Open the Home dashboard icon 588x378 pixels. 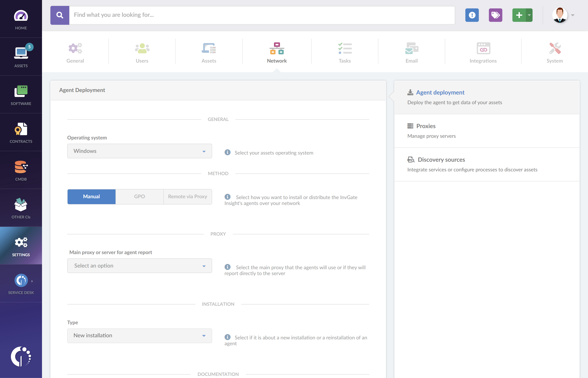(21, 17)
